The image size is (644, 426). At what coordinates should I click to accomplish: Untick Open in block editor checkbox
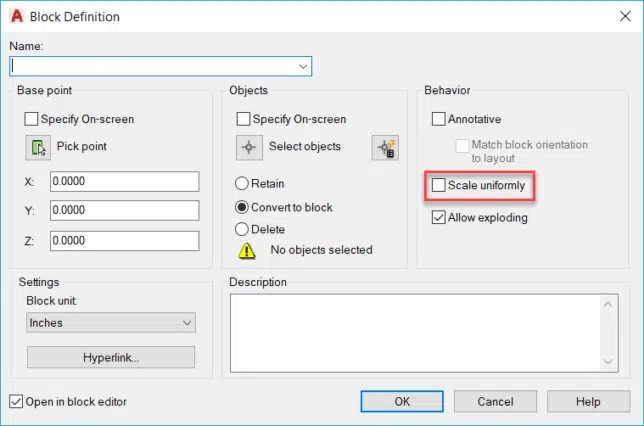pyautogui.click(x=16, y=401)
